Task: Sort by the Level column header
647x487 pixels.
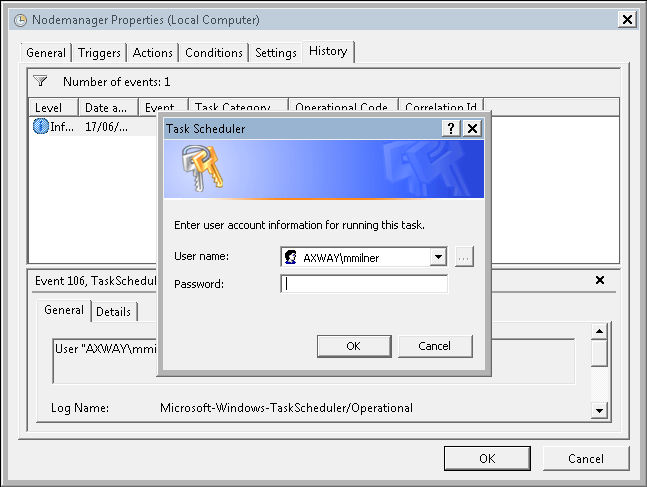Action: pyautogui.click(x=53, y=107)
